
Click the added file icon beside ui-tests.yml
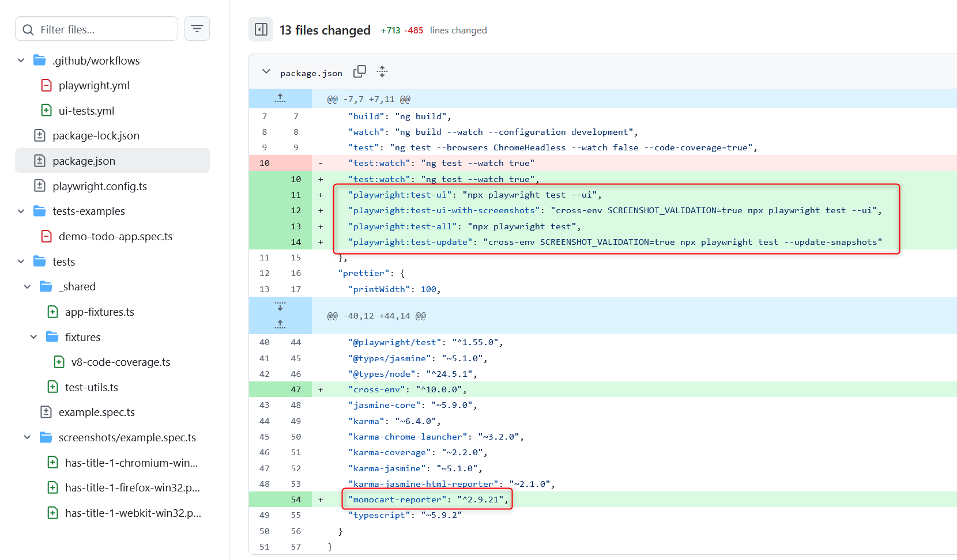pyautogui.click(x=47, y=111)
